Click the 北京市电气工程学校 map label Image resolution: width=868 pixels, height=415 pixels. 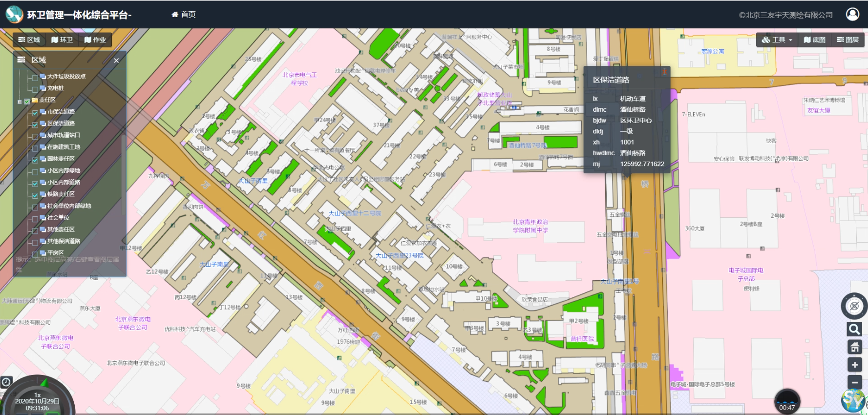point(299,79)
